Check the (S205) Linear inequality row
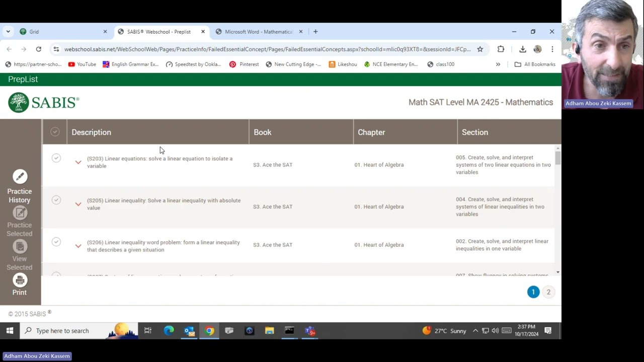Image resolution: width=644 pixels, height=362 pixels. click(x=56, y=200)
